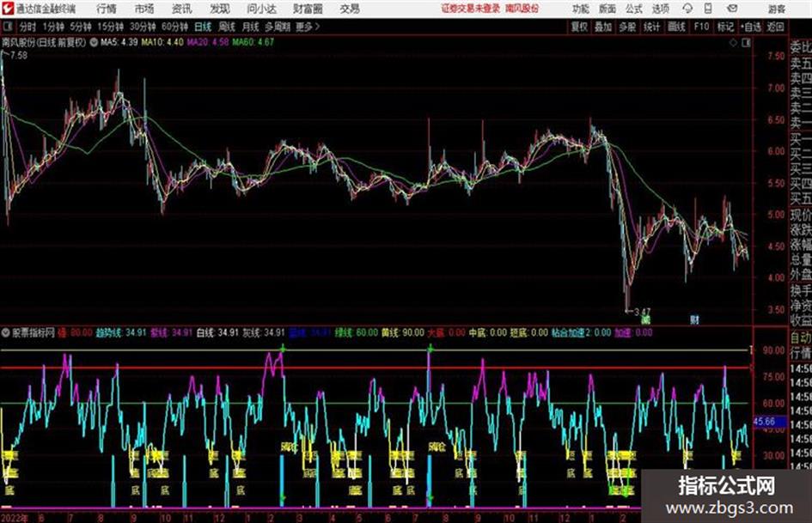Expand the main chart MA indicator dropdown

[94, 42]
